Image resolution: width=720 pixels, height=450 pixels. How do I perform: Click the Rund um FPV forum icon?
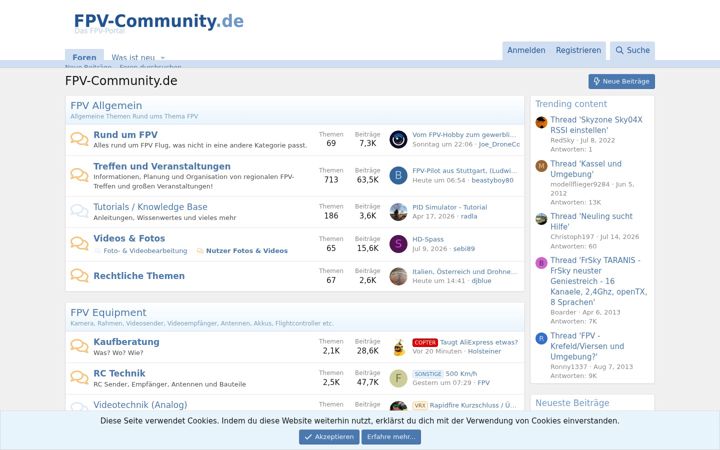[79, 139]
